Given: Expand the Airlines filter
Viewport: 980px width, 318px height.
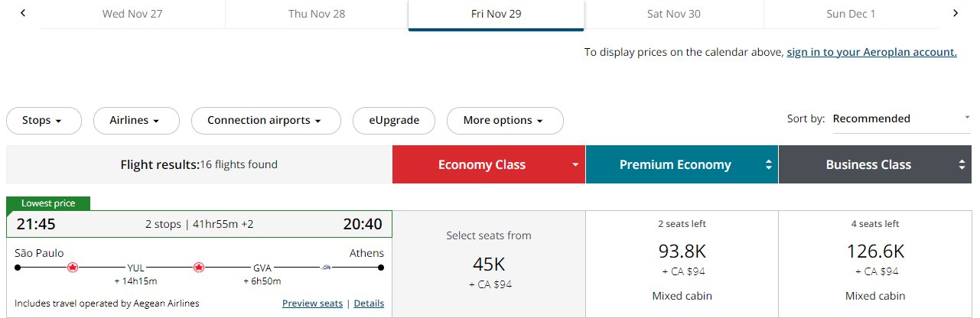Looking at the screenshot, I should click(x=136, y=120).
